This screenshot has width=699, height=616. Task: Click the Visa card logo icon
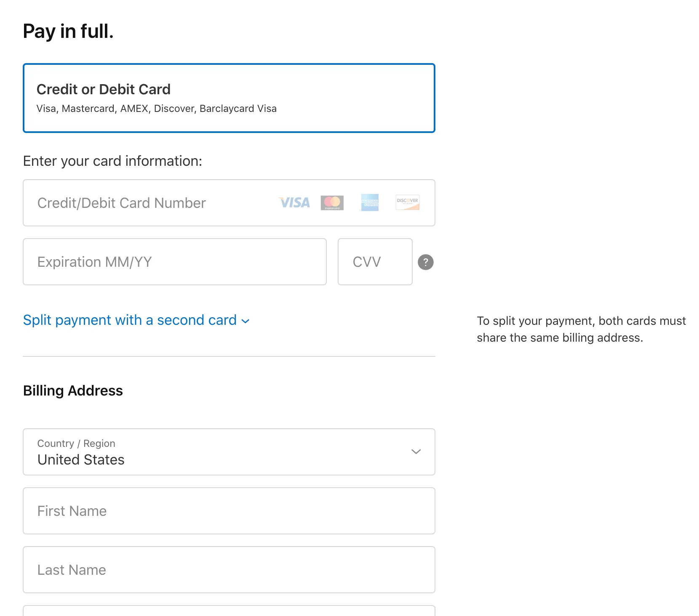pos(294,203)
